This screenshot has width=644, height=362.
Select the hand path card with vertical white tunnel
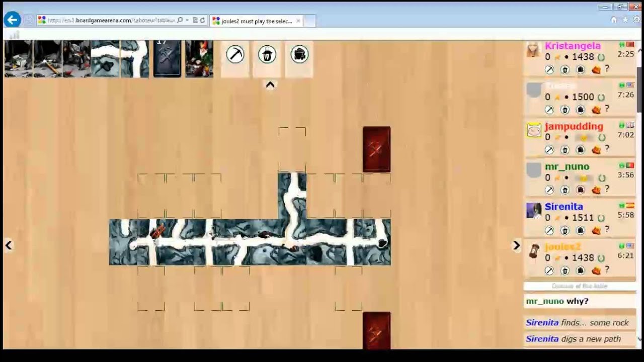135,59
